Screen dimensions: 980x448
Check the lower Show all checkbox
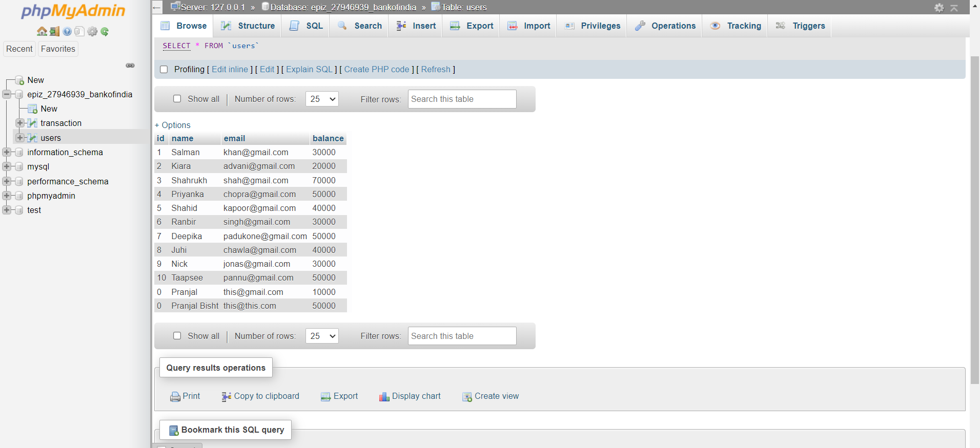point(177,336)
